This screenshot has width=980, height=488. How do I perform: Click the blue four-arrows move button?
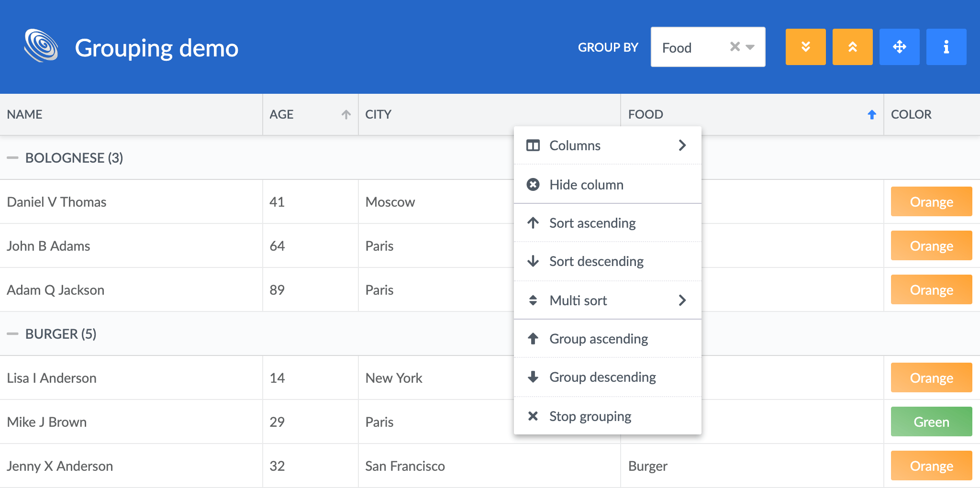[x=899, y=47]
